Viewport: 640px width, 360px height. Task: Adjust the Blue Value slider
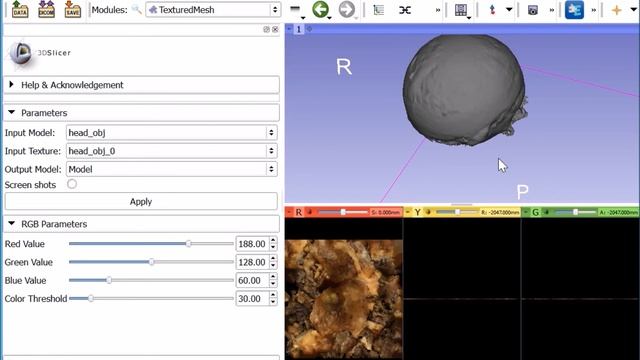[x=151, y=280]
